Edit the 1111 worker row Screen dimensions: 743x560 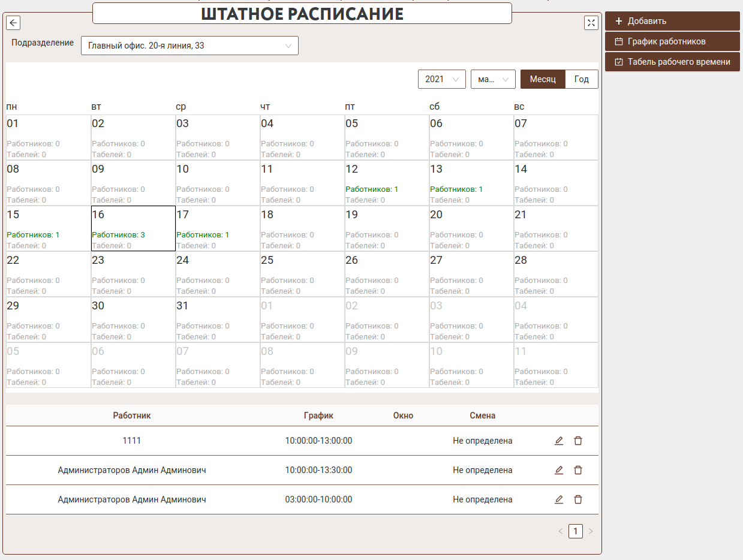559,441
